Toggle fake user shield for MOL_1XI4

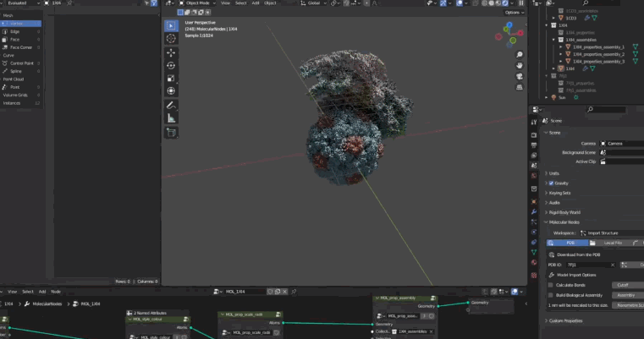click(x=270, y=292)
